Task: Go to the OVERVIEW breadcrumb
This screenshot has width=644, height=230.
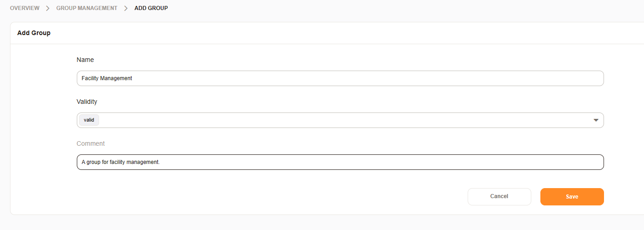Action: [x=25, y=8]
